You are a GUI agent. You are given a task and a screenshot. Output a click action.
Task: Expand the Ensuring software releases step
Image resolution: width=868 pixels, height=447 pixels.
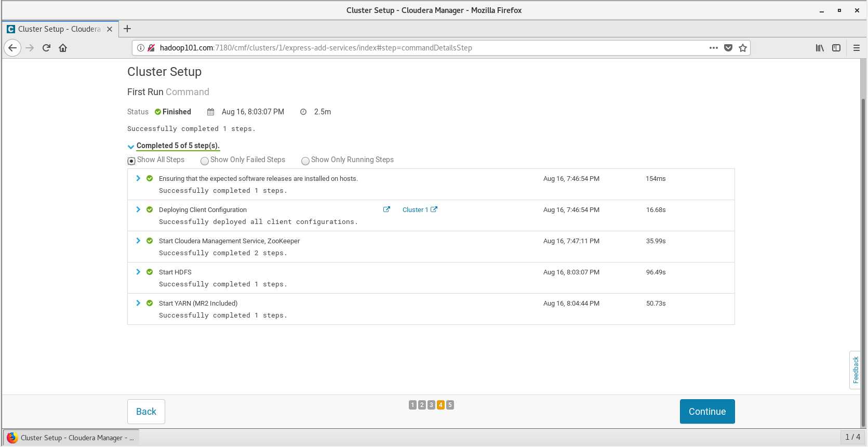point(138,178)
